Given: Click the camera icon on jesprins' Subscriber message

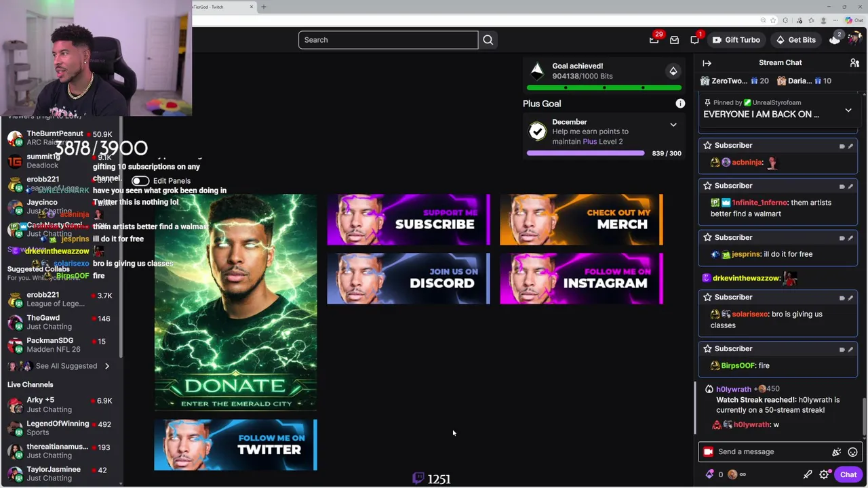Looking at the screenshot, I should tap(842, 238).
